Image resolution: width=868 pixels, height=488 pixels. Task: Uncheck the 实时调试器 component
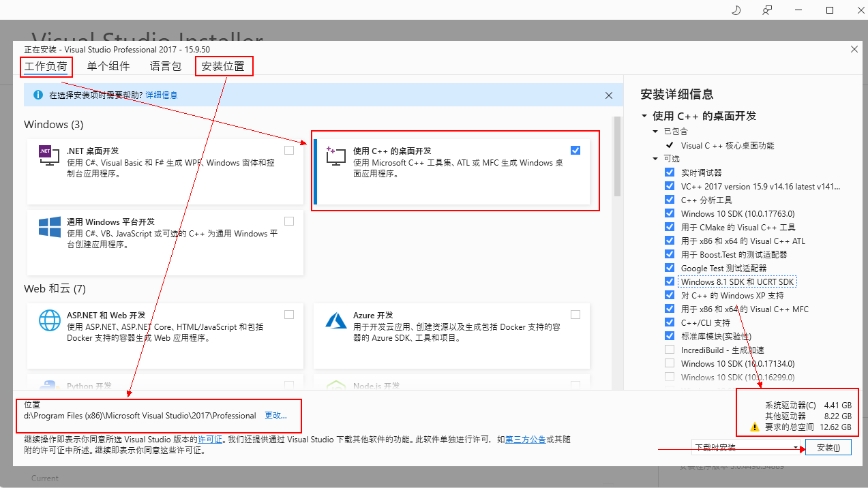(669, 172)
